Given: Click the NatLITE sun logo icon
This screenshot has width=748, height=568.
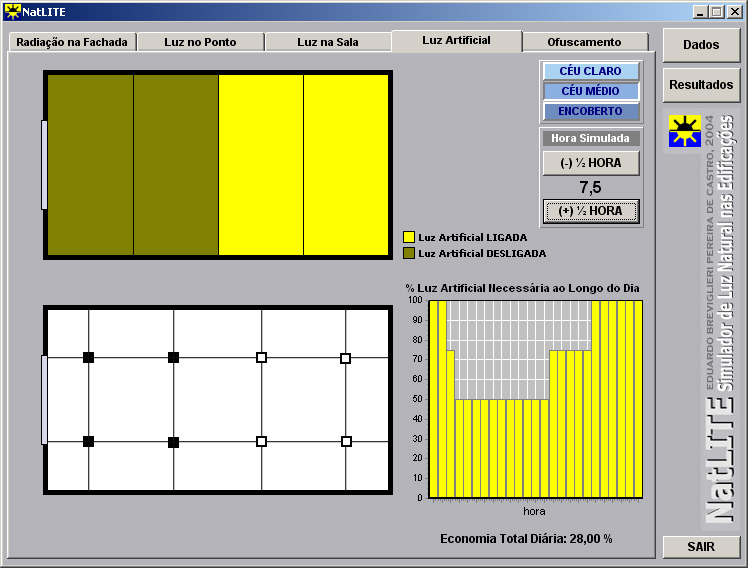Looking at the screenshot, I should pos(685,131).
